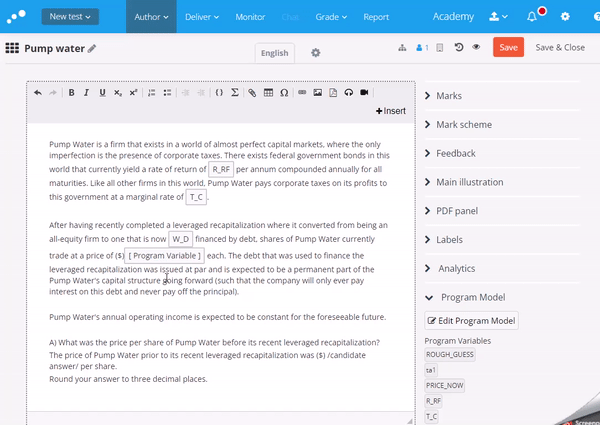Open the notifications bell

pyautogui.click(x=532, y=17)
